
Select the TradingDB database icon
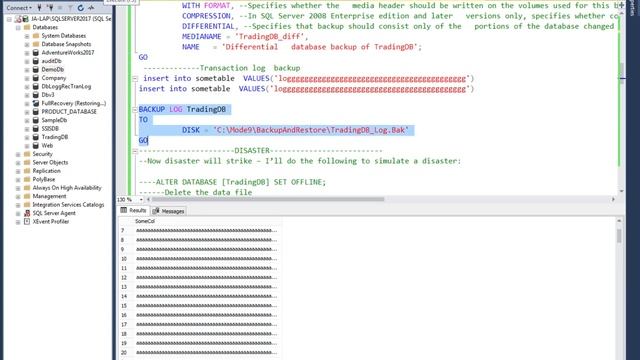click(x=36, y=137)
